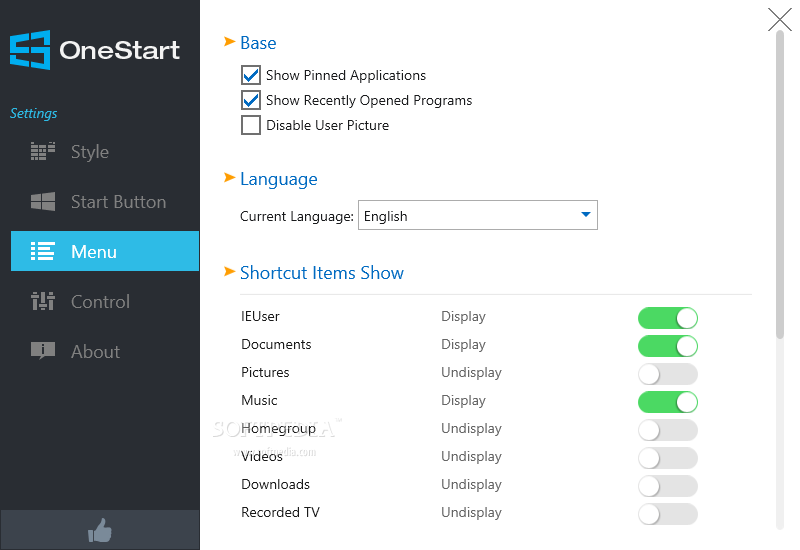Click the Undisplay status for Recorded TV
The width and height of the screenshot is (800, 550).
[471, 513]
